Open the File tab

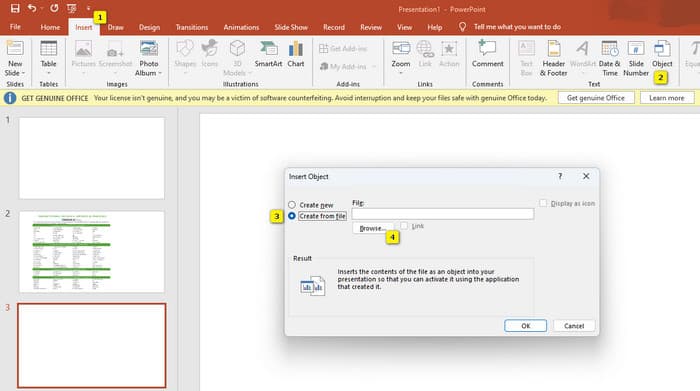point(15,27)
